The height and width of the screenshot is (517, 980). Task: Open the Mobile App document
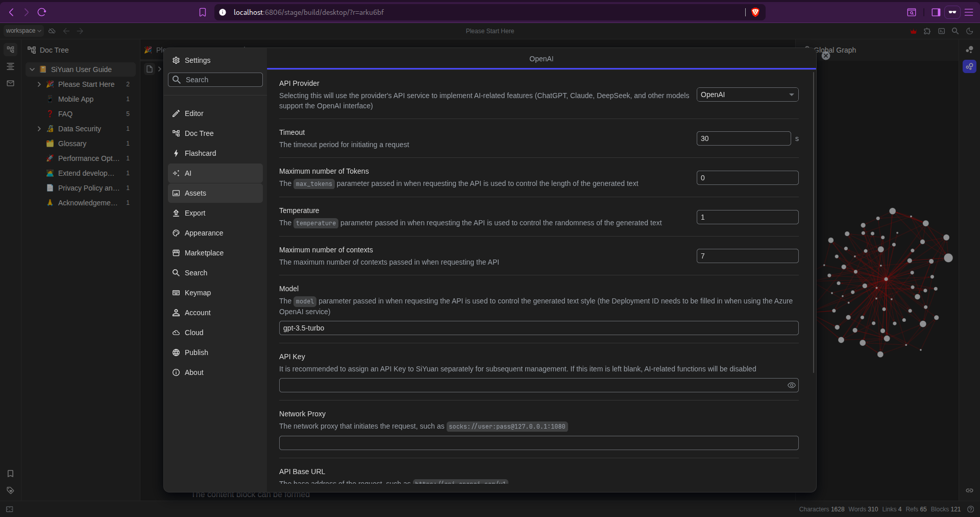coord(81,99)
